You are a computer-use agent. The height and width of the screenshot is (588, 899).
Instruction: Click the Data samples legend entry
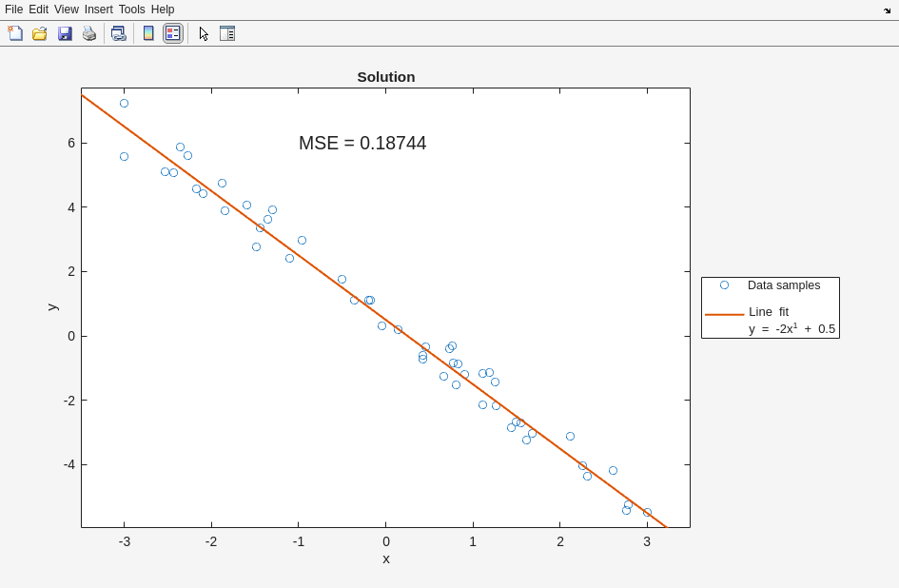(783, 285)
